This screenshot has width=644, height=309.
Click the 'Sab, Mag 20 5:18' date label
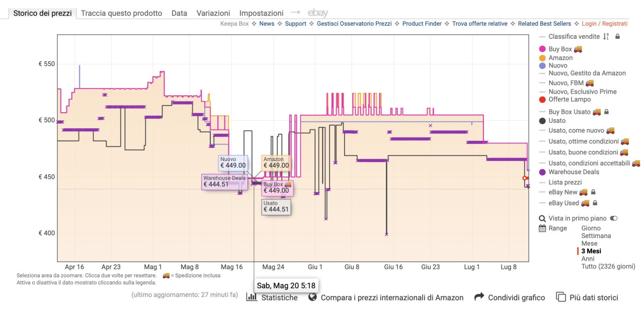286,285
